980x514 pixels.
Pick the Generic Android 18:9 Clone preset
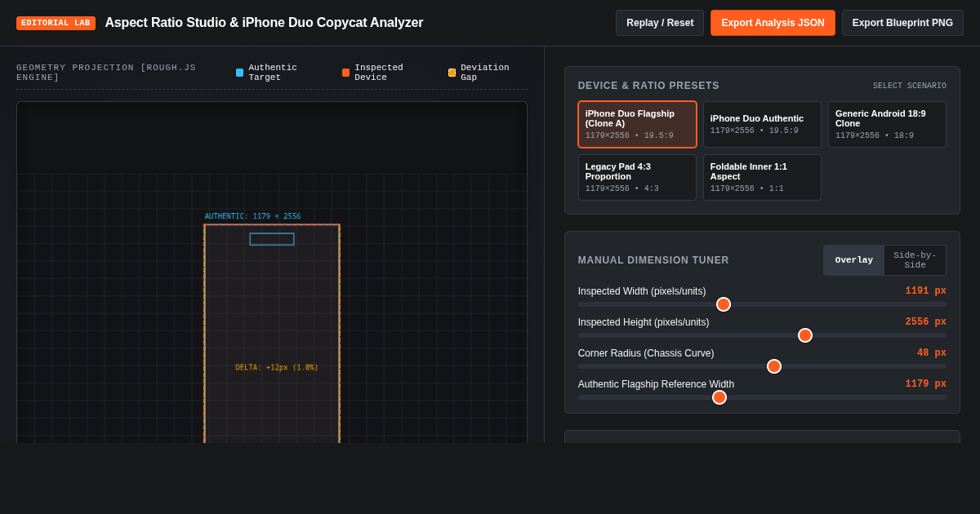click(x=887, y=124)
